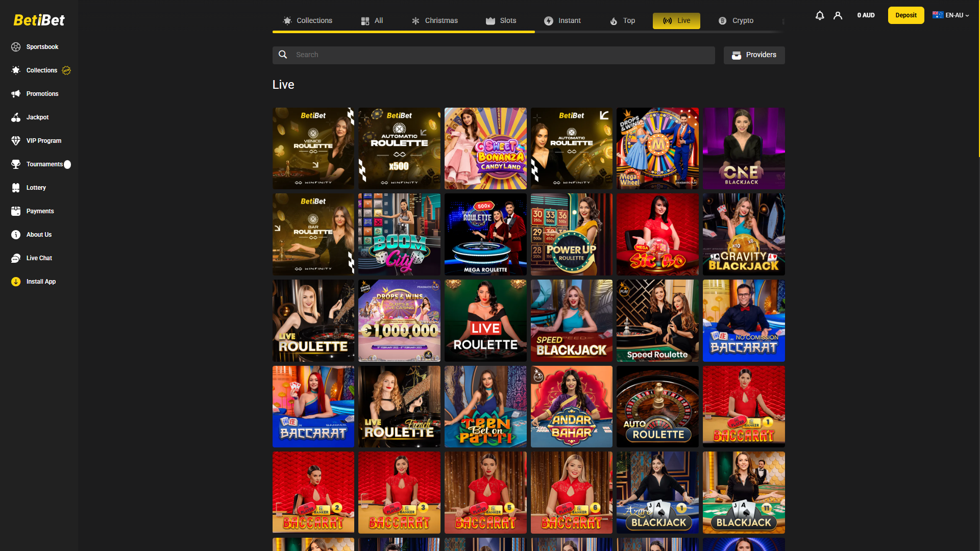
Task: Open Bet on Teen Patti game
Action: point(485,407)
